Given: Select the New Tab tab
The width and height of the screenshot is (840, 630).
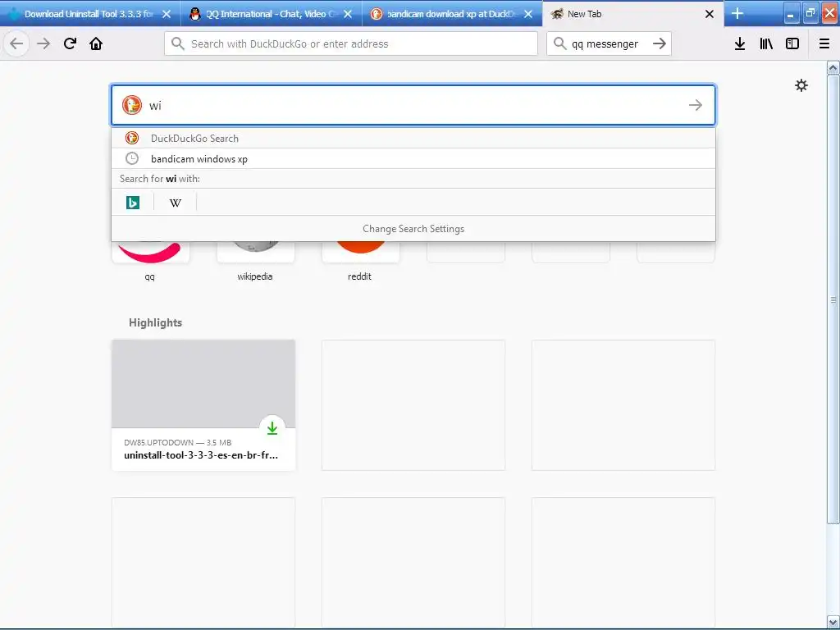Looking at the screenshot, I should pyautogui.click(x=633, y=14).
